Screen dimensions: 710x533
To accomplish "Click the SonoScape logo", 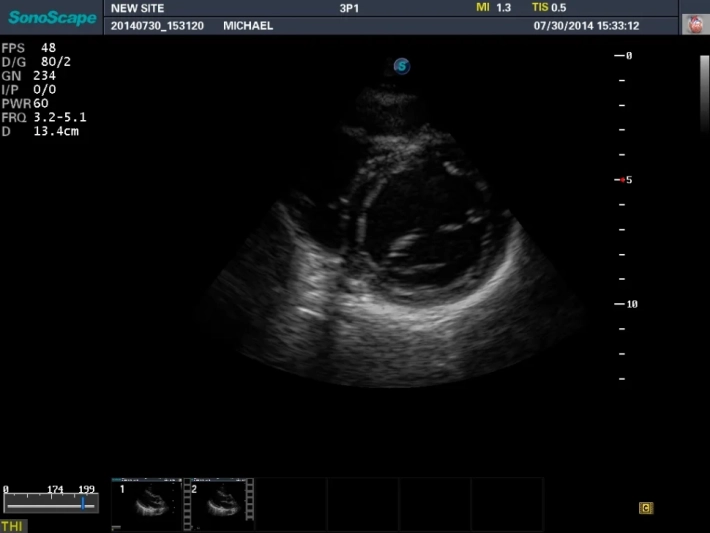I will click(x=53, y=17).
